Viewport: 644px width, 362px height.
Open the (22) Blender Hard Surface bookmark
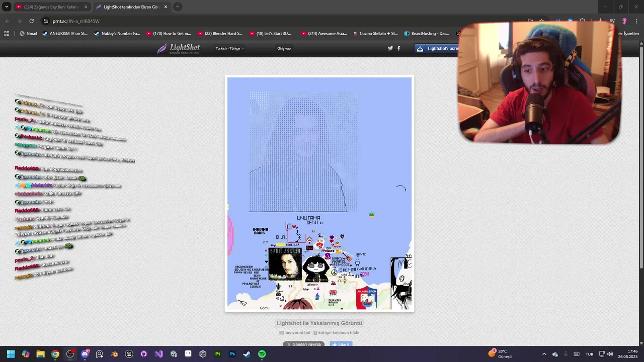click(220, 34)
